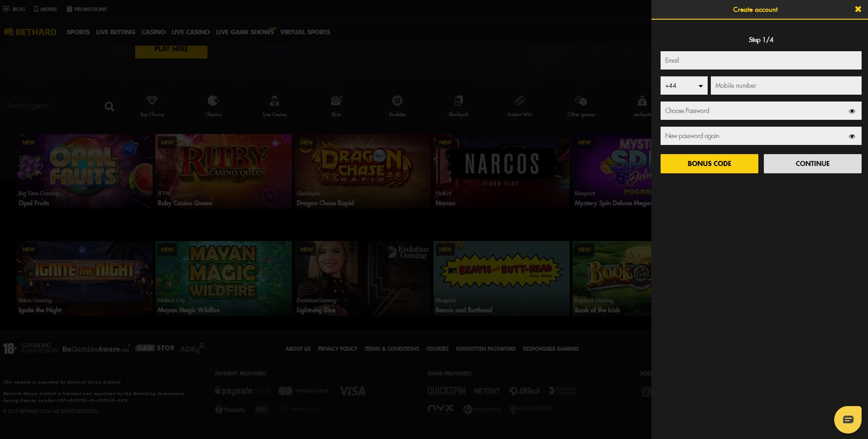Click the paysafecard payment logo
Screen dimensions: 868x439
coord(242,391)
